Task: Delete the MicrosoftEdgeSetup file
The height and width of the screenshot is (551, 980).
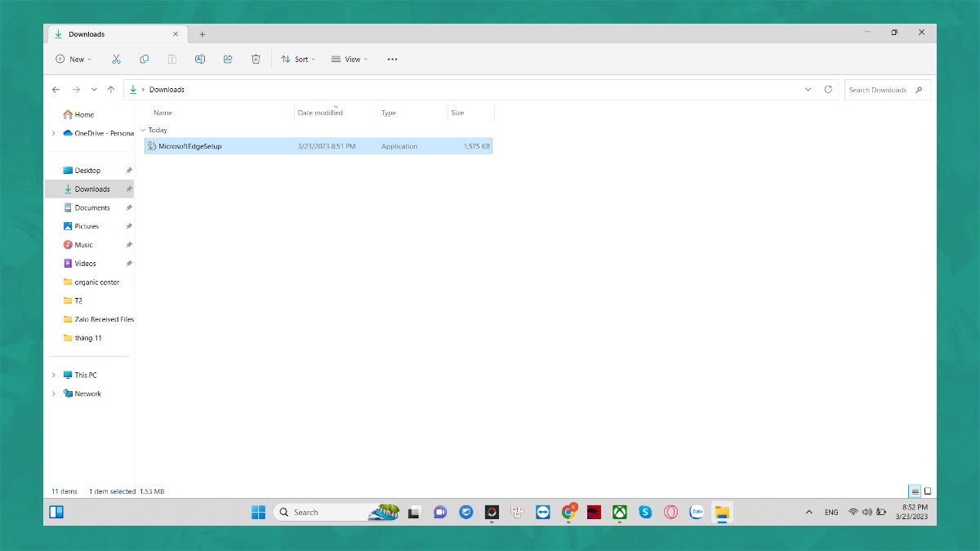Action: [256, 59]
